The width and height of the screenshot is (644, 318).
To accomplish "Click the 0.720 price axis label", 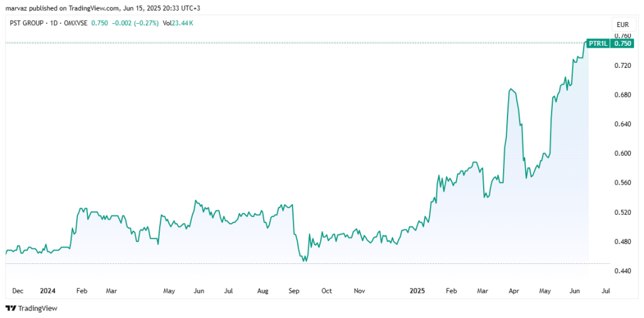I will point(622,65).
